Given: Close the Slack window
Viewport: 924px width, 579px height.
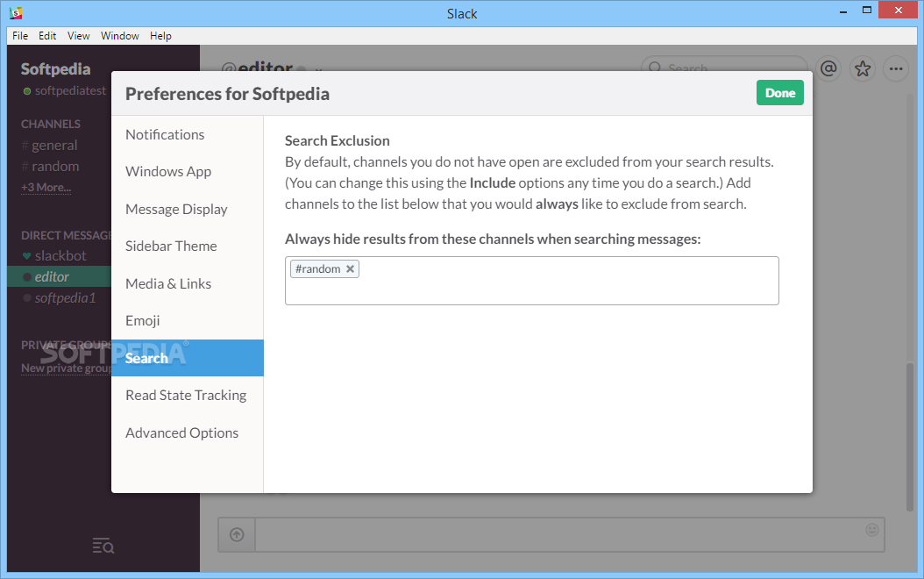Looking at the screenshot, I should click(x=898, y=10).
